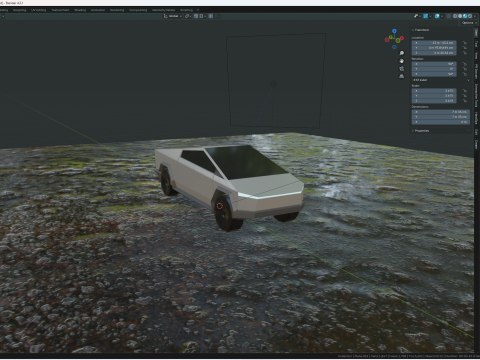Click the Location X field

[x=434, y=43]
